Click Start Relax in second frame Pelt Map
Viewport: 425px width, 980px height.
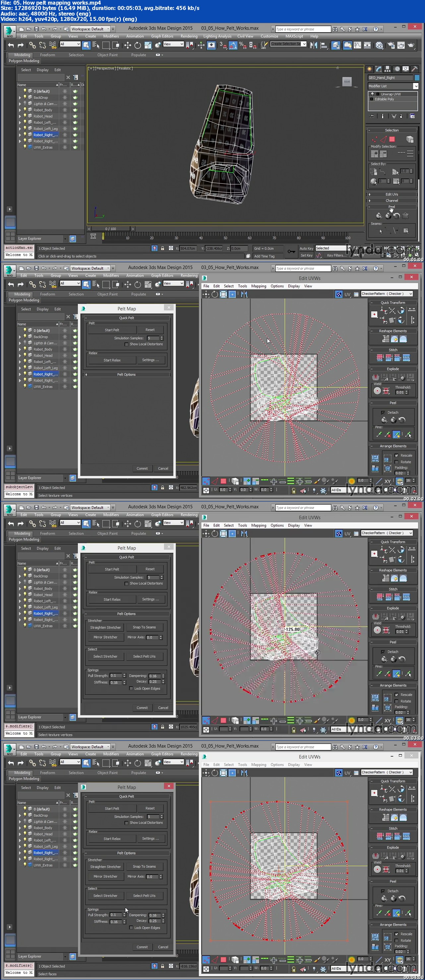(x=112, y=360)
